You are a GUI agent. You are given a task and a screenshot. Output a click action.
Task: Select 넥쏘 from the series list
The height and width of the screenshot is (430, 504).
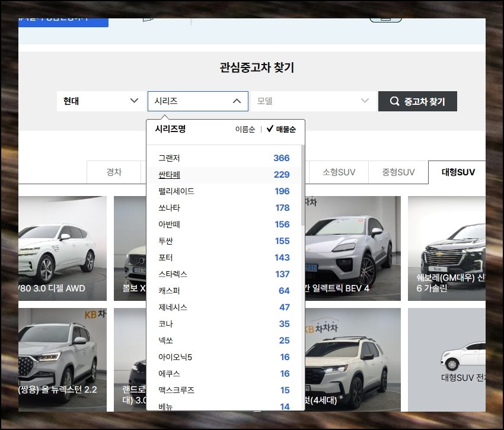coord(224,341)
